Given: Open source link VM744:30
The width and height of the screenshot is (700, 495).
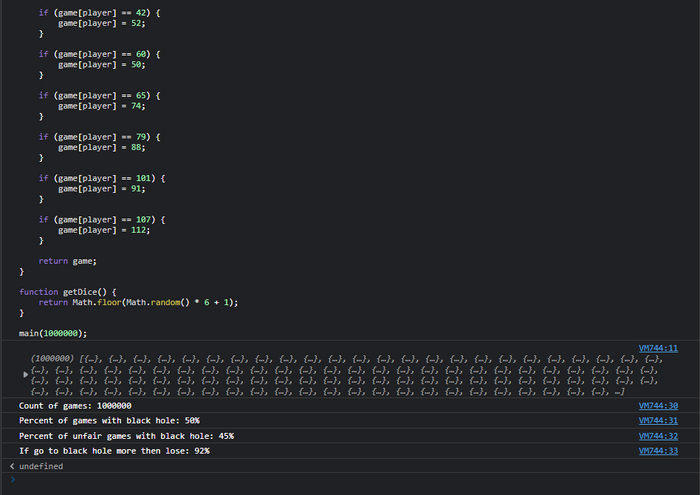Looking at the screenshot, I should point(658,406).
